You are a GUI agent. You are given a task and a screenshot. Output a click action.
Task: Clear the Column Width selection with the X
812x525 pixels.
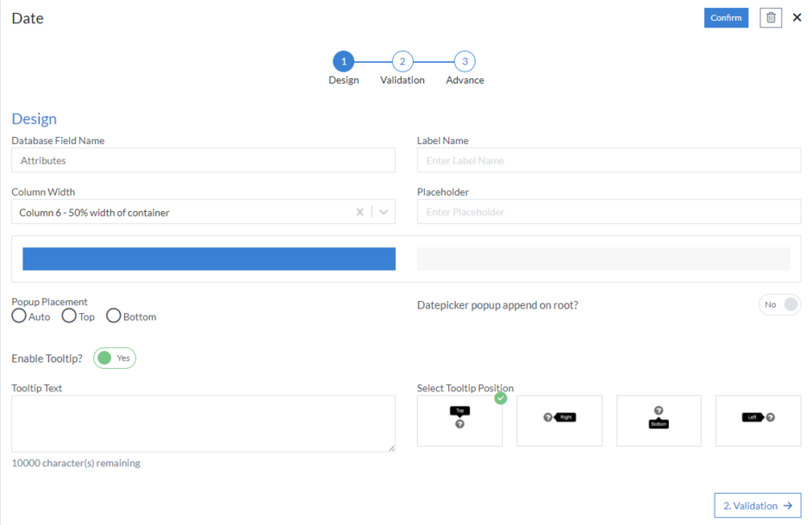(359, 210)
